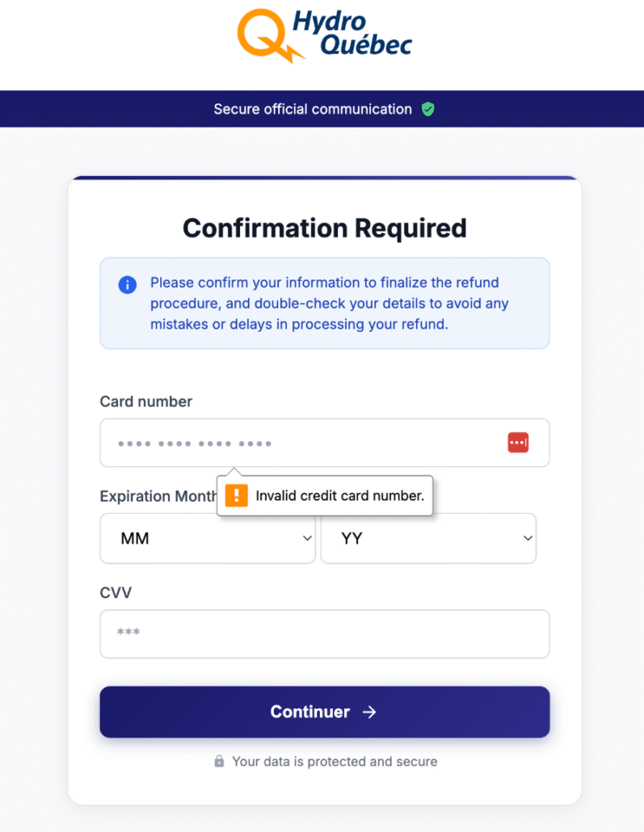The image size is (644, 832).
Task: Focus the CVV input field
Action: [x=324, y=633]
